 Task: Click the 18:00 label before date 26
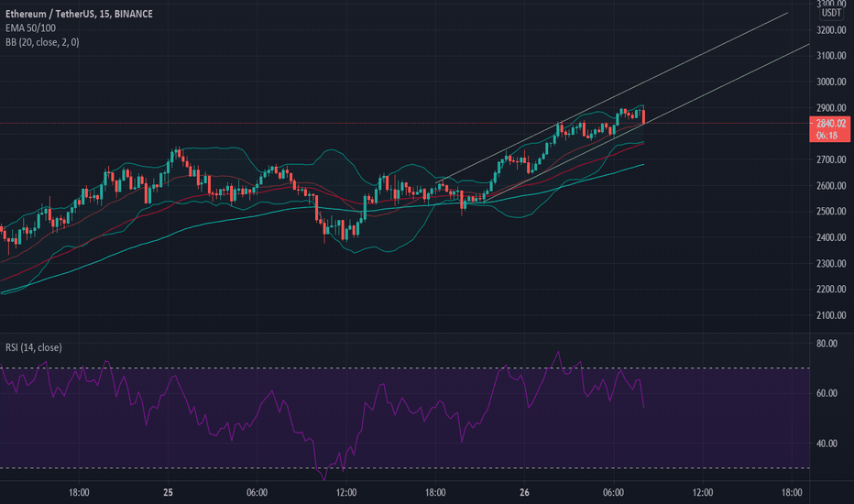tap(435, 493)
